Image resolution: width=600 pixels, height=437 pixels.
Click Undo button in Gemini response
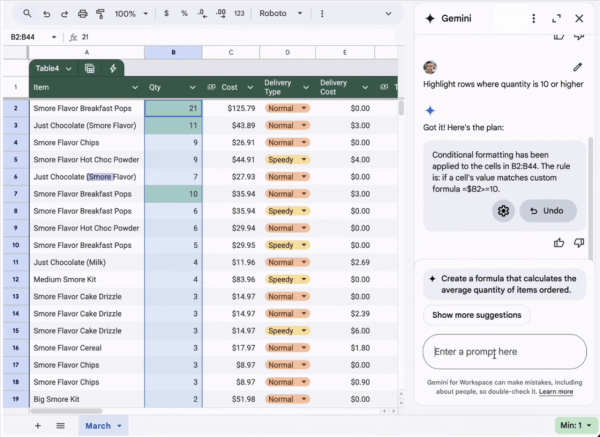pyautogui.click(x=548, y=211)
